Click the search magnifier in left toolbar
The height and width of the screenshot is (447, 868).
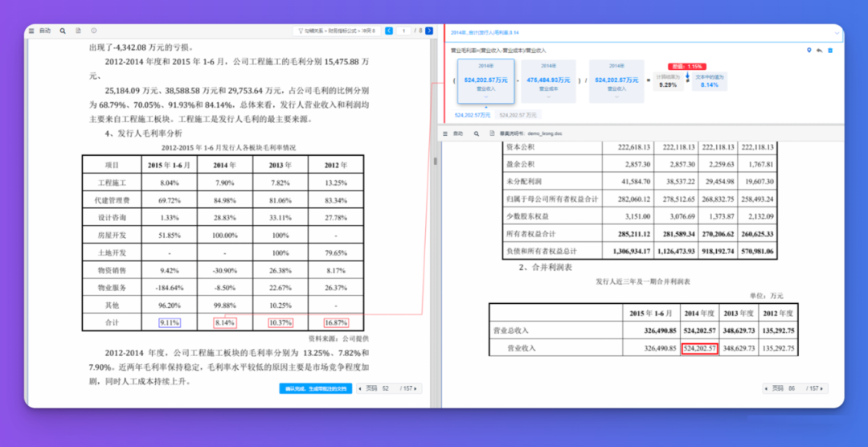pos(63,31)
